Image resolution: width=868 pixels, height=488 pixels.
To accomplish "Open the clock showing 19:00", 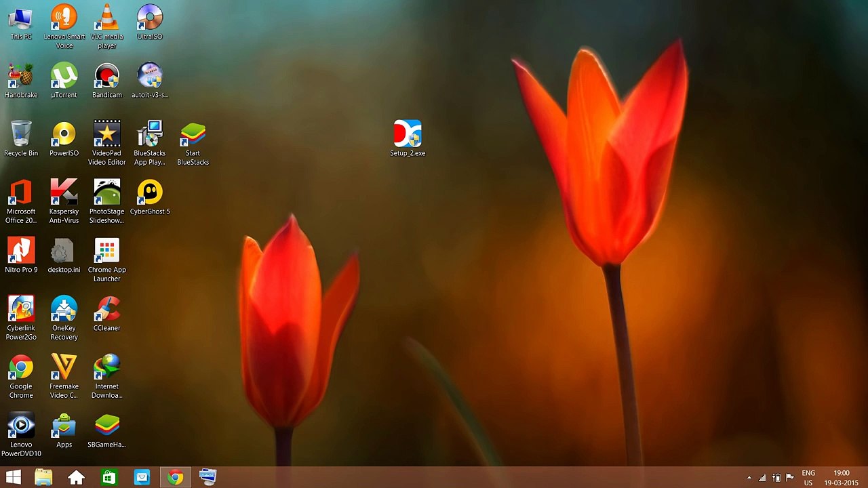I will pyautogui.click(x=842, y=478).
